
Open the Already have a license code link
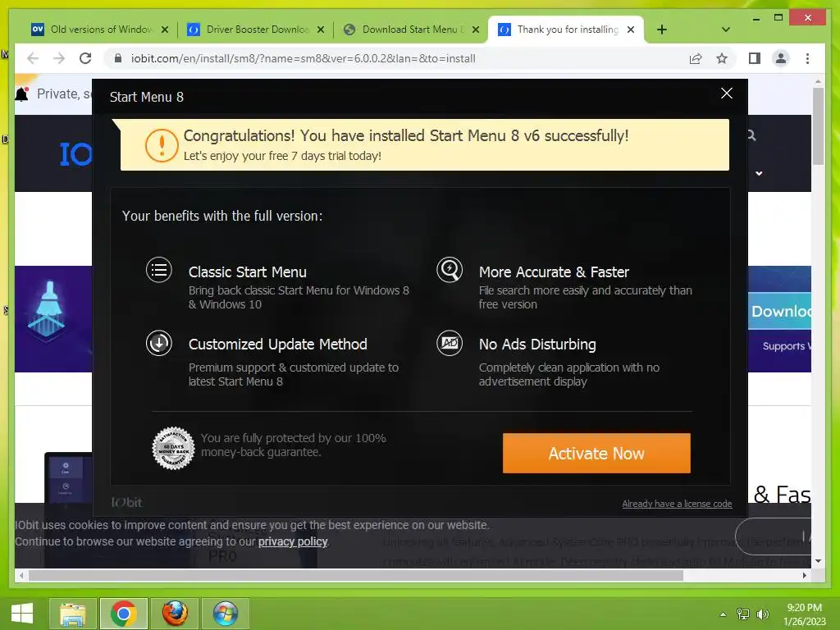point(677,504)
